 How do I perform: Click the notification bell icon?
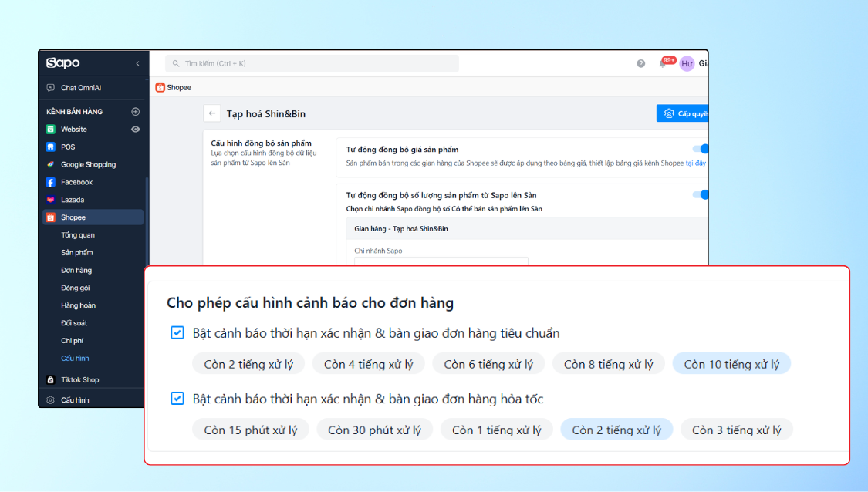click(662, 64)
